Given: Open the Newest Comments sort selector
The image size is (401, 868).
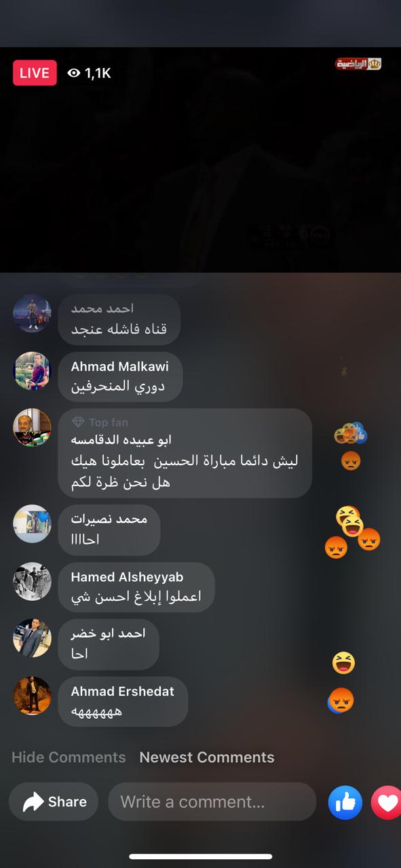Looking at the screenshot, I should point(207,757).
